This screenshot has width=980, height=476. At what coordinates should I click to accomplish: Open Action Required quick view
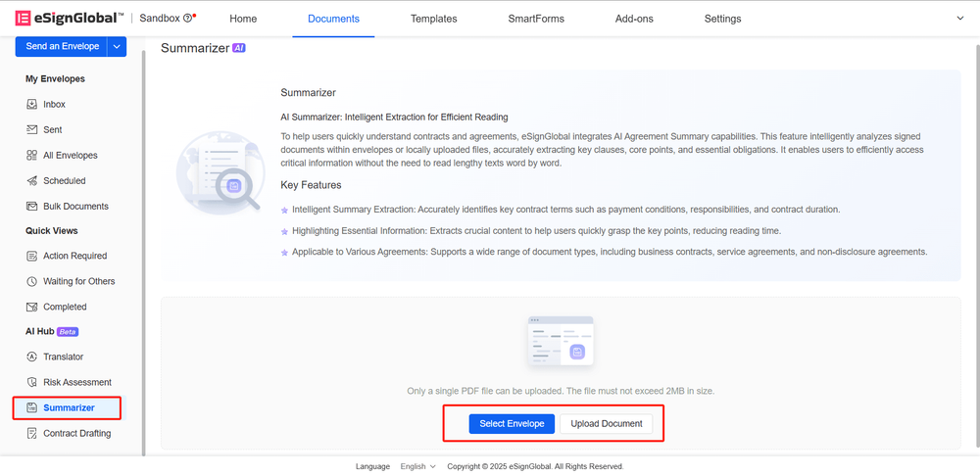click(x=74, y=256)
